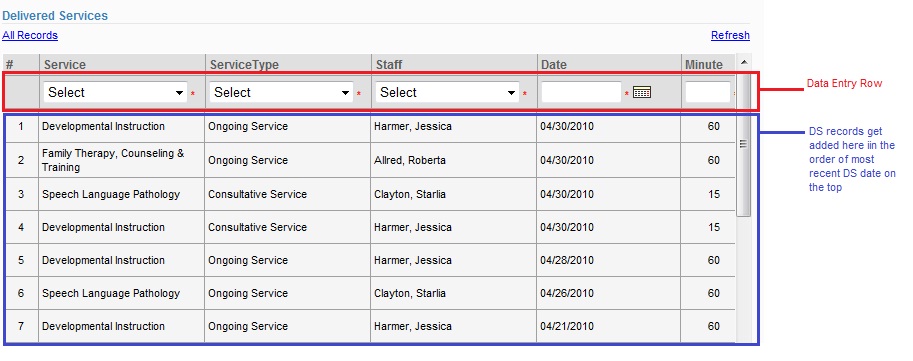913x361 pixels.
Task: Click the ServiceType column header
Action: (288, 65)
